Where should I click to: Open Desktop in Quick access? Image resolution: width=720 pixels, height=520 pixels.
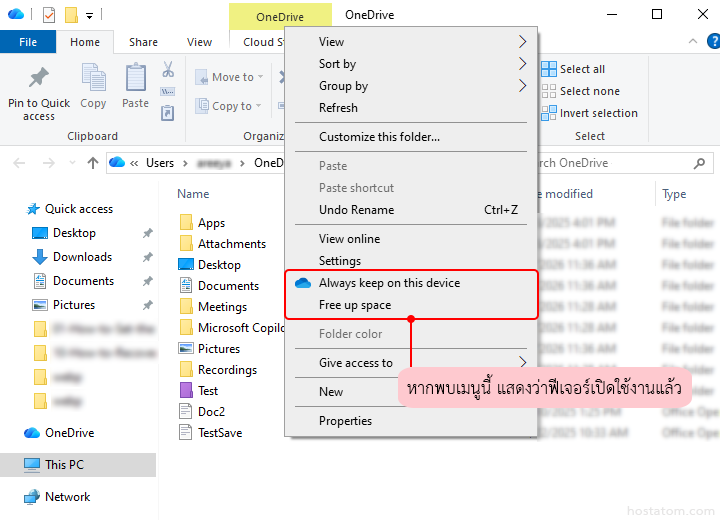pos(74,233)
